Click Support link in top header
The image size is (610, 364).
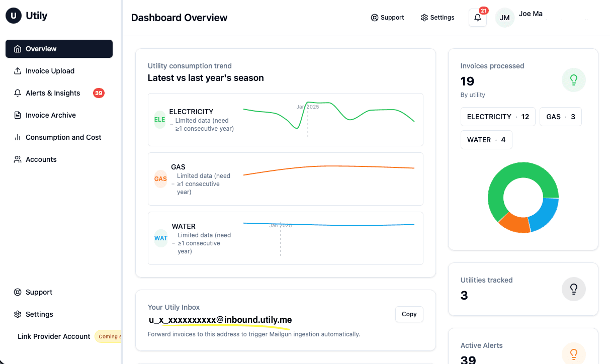point(387,18)
